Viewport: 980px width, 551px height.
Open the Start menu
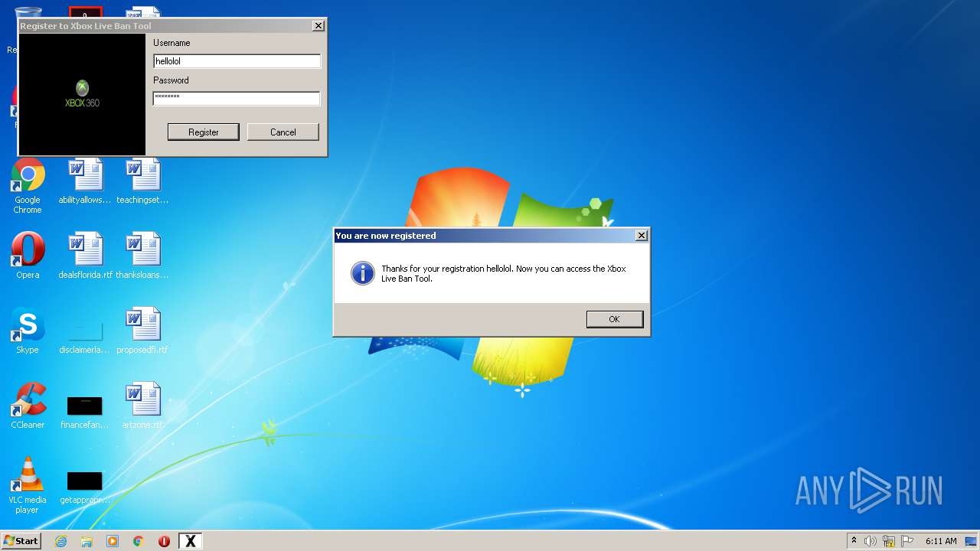(x=21, y=541)
